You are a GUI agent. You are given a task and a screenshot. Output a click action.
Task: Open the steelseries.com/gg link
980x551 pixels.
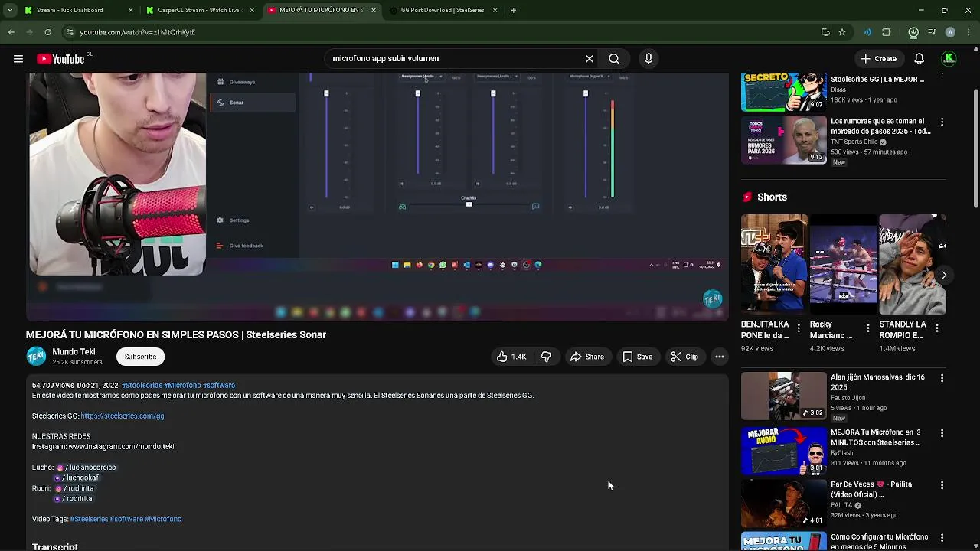point(122,416)
